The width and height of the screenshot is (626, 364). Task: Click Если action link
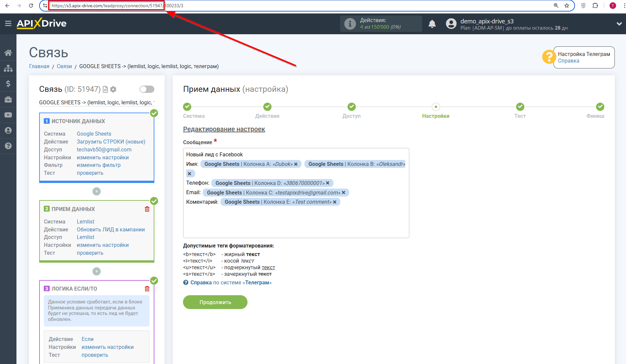[88, 339]
